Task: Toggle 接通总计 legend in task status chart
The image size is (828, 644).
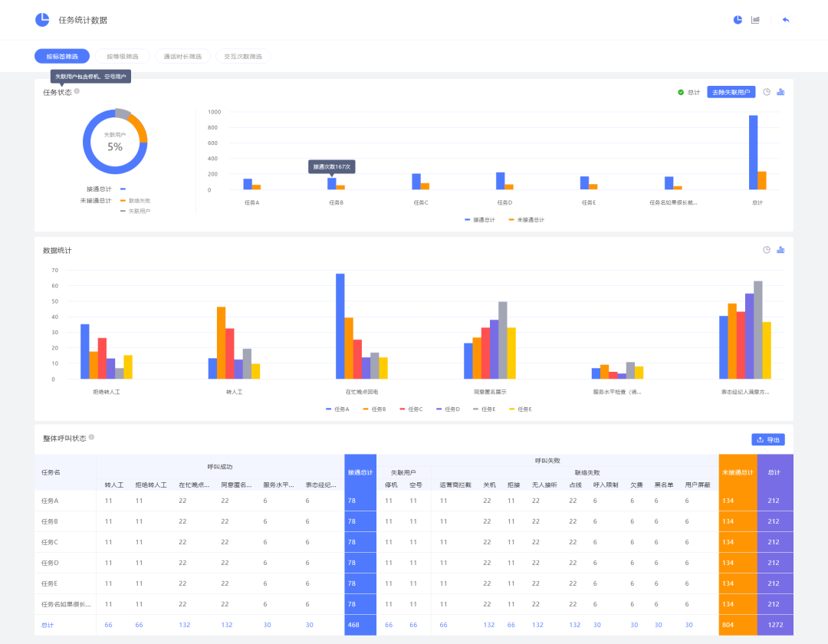Action: (479, 219)
